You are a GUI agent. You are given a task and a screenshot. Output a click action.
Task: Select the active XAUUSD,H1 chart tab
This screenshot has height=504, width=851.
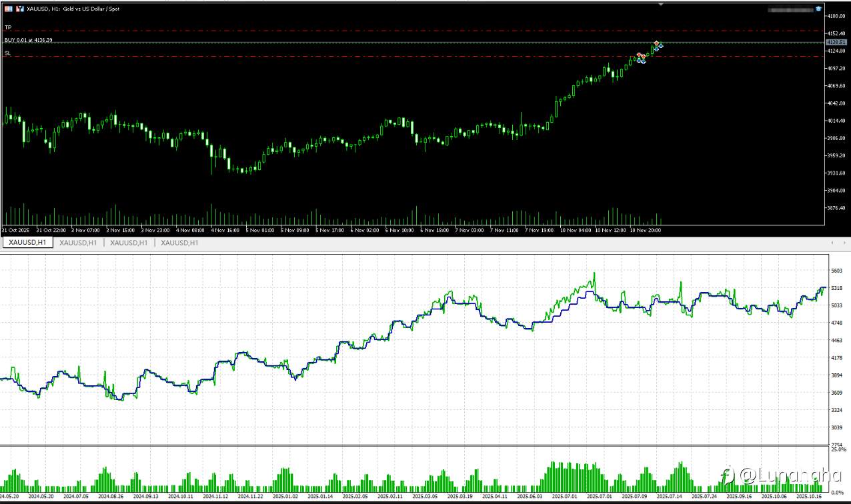pos(27,243)
